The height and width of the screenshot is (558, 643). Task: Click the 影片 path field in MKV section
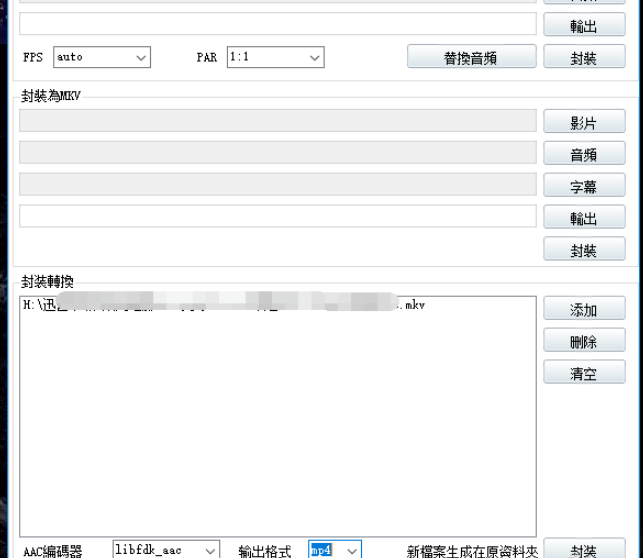coord(278,121)
